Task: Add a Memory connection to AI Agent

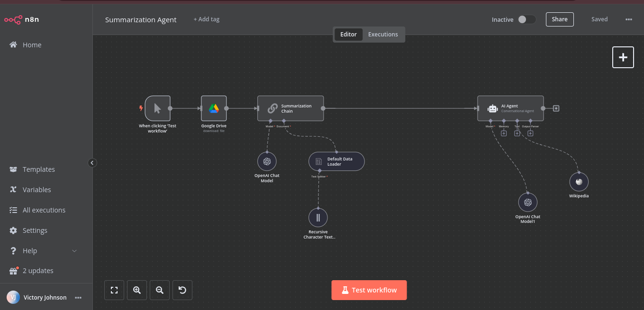Action: [x=504, y=133]
